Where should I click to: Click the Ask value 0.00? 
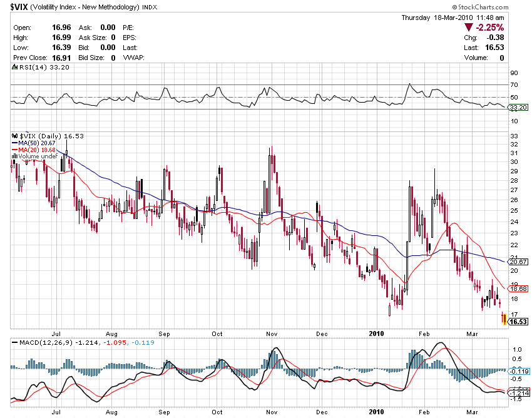point(108,28)
